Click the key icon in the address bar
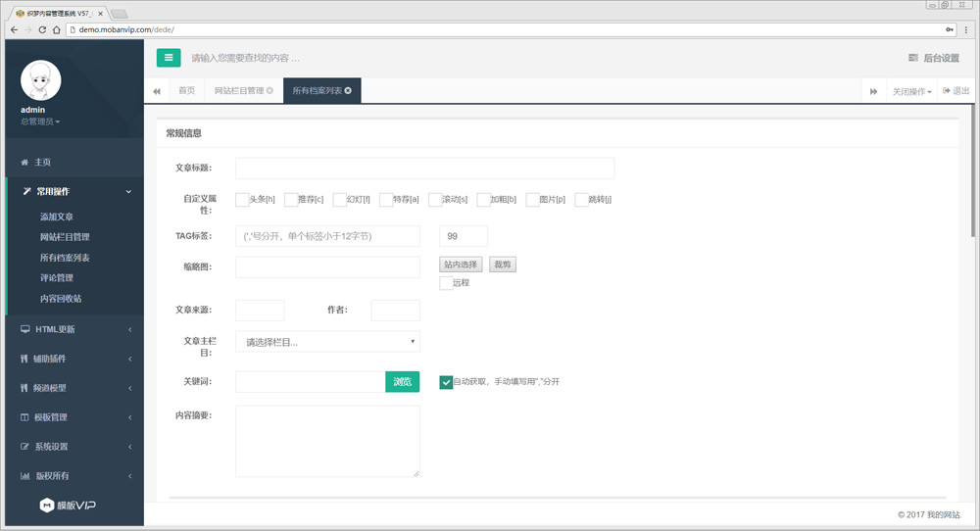The image size is (980, 531). point(950,29)
